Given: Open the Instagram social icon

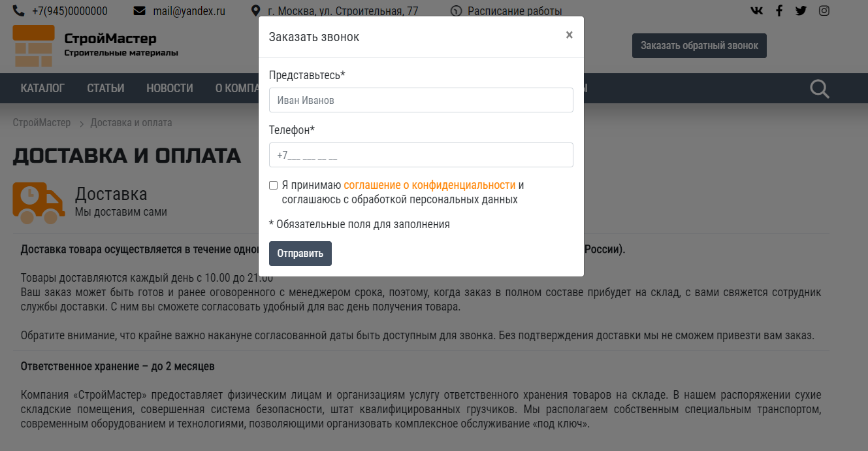Looking at the screenshot, I should 824,10.
